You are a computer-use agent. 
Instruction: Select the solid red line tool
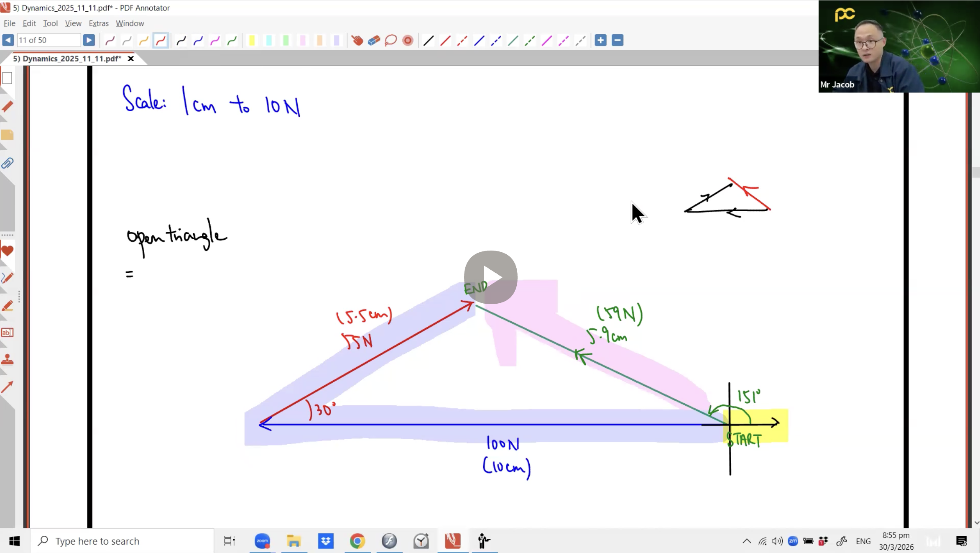(445, 40)
